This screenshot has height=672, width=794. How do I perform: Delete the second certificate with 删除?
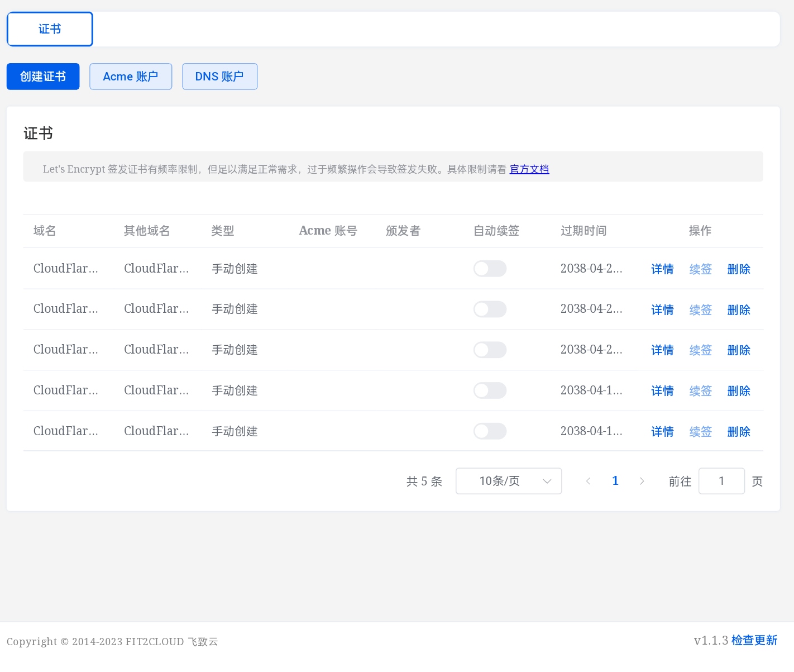(738, 309)
